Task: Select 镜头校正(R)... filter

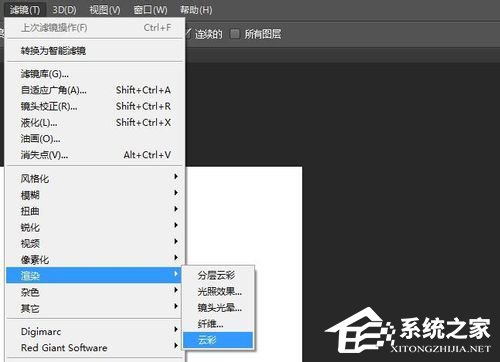Action: click(95, 106)
